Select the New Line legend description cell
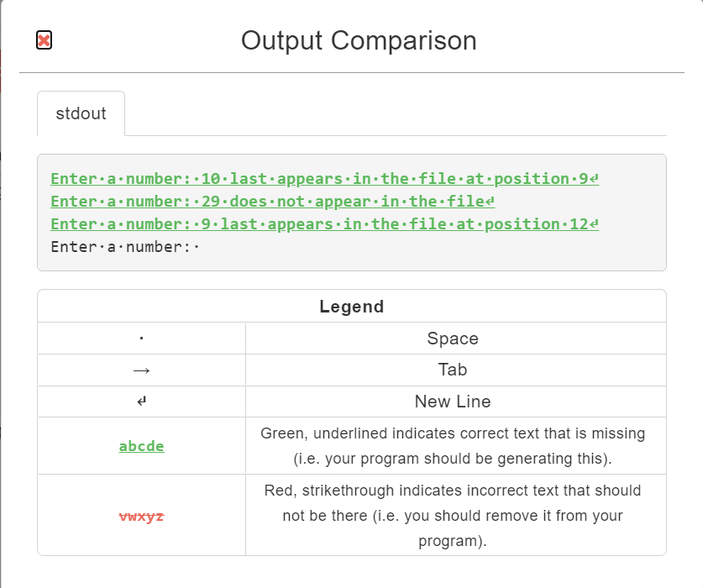The image size is (703, 588). click(454, 402)
